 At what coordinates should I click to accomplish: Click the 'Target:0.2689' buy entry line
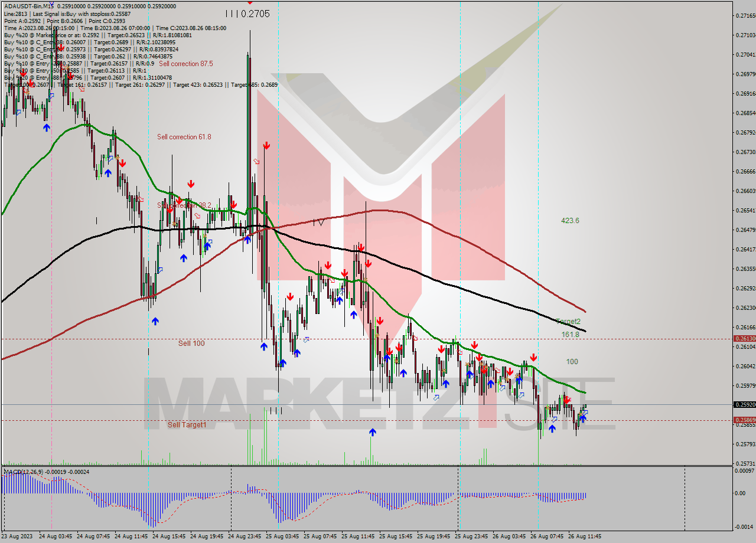[x=89, y=42]
